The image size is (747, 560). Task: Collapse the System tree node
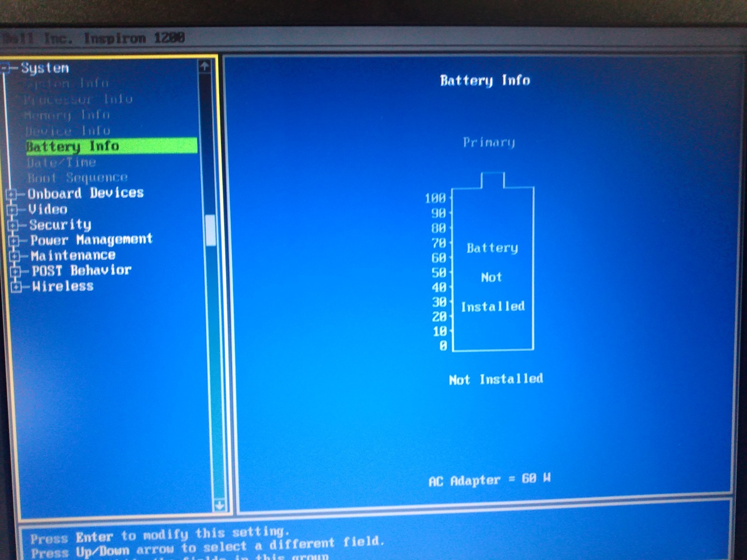[x=5, y=69]
